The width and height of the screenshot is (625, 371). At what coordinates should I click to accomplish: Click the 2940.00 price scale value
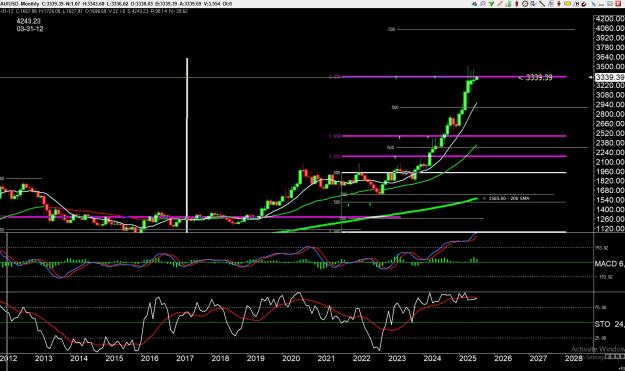(x=610, y=104)
